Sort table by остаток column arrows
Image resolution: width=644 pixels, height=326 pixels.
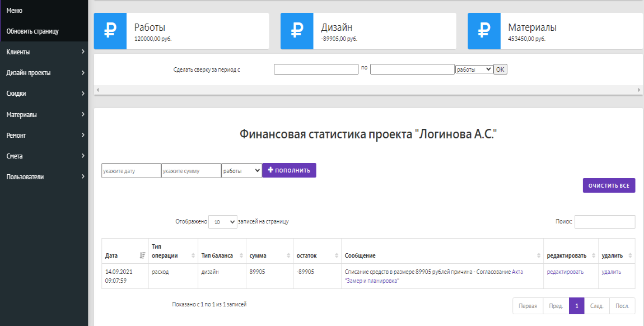tap(337, 255)
